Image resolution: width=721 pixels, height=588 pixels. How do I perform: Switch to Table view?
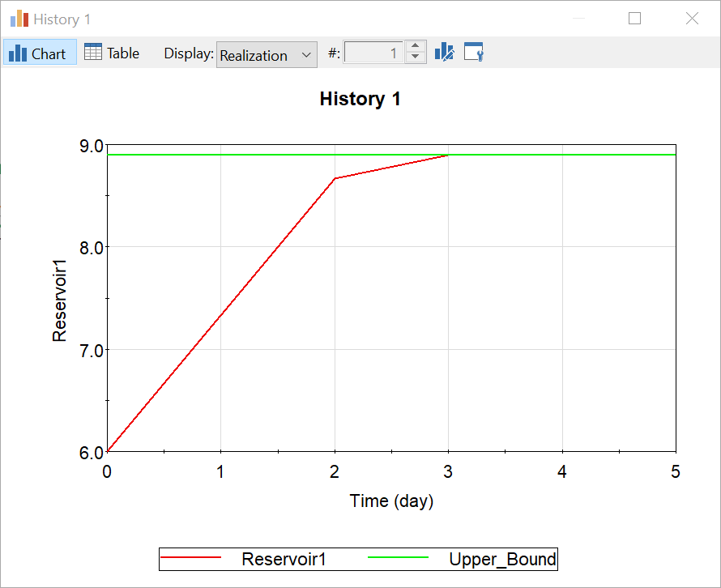point(112,53)
